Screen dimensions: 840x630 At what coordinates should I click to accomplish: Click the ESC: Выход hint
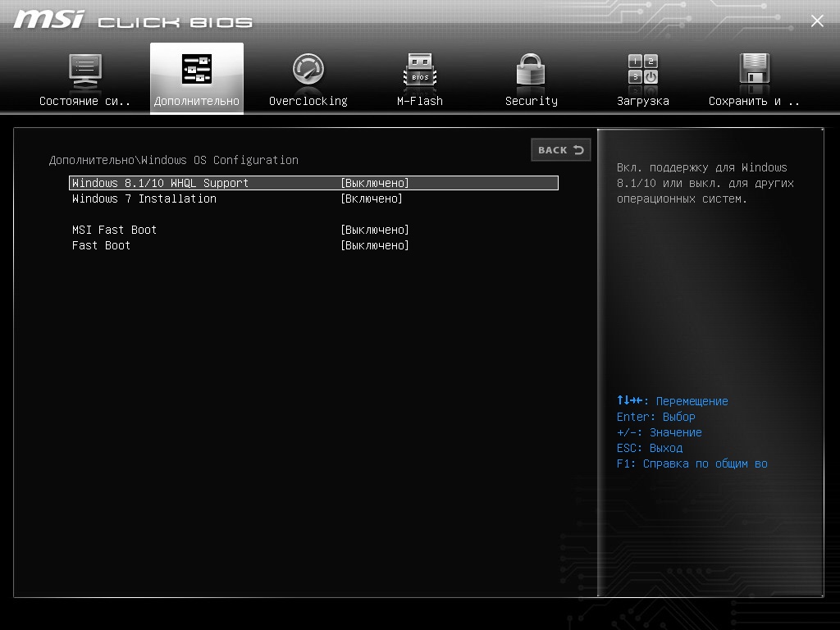click(650, 449)
